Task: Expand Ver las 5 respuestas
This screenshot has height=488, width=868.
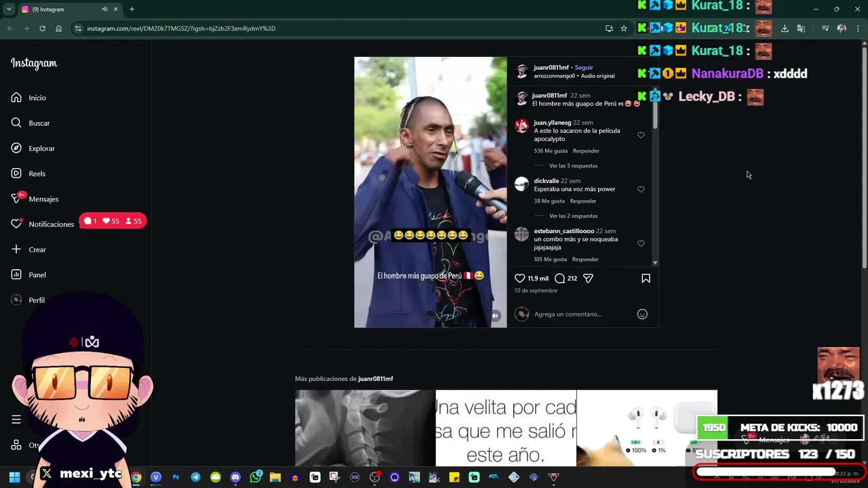Action: pos(573,165)
